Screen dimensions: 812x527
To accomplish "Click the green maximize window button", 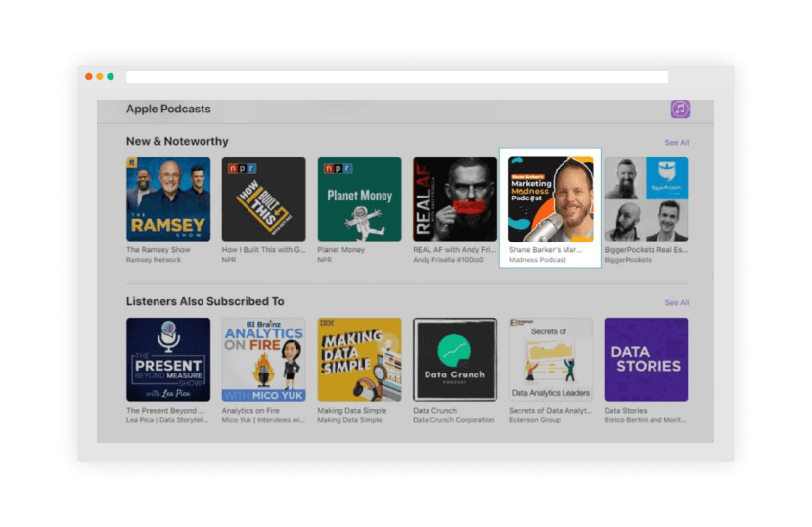I will (111, 77).
